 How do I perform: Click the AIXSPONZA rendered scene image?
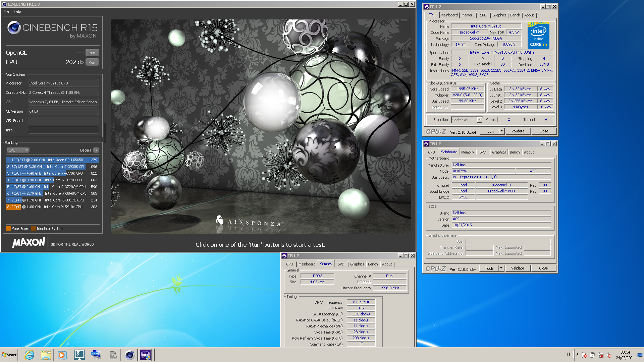click(261, 126)
